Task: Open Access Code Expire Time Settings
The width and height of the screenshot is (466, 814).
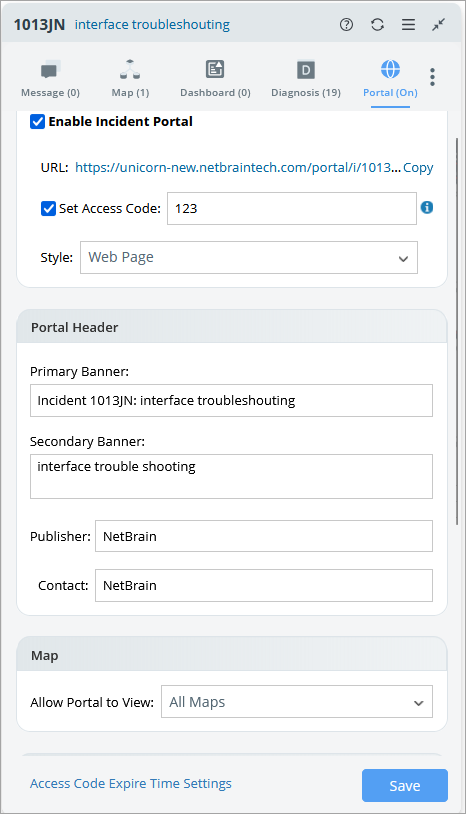Action: click(131, 783)
